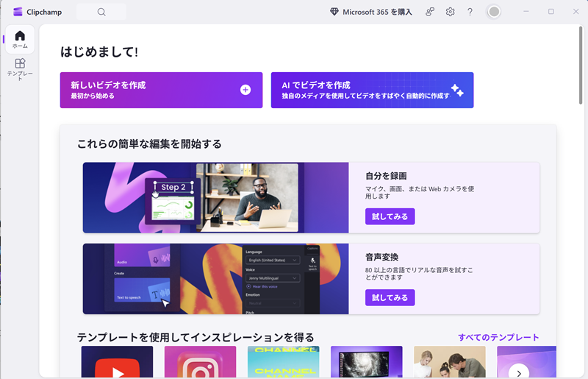Click the plus icon on new video button
The height and width of the screenshot is (379, 588).
(245, 90)
